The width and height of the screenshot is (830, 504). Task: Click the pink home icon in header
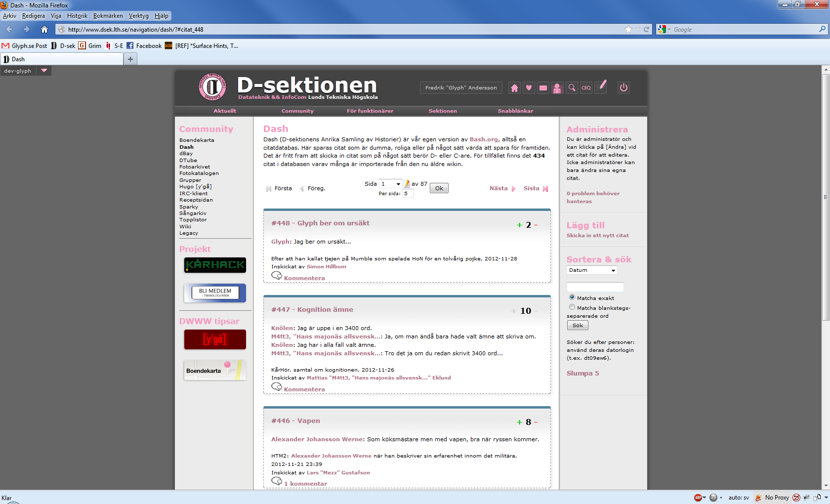pyautogui.click(x=514, y=88)
